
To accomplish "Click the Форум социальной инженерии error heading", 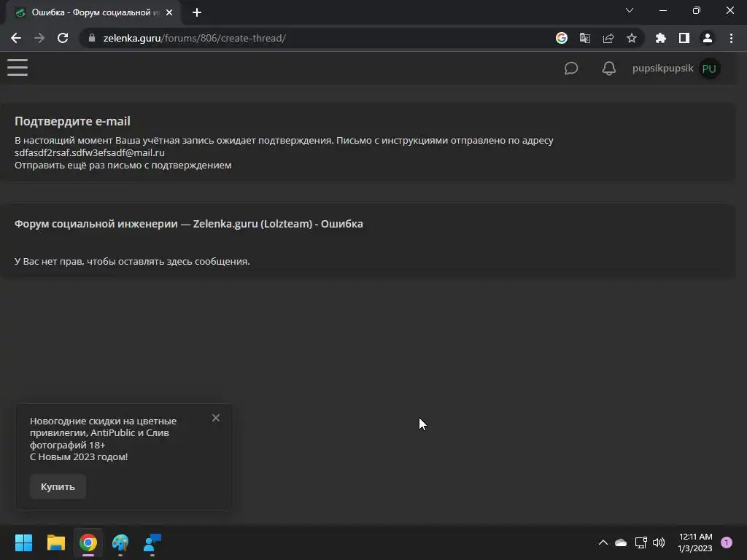I will (189, 224).
